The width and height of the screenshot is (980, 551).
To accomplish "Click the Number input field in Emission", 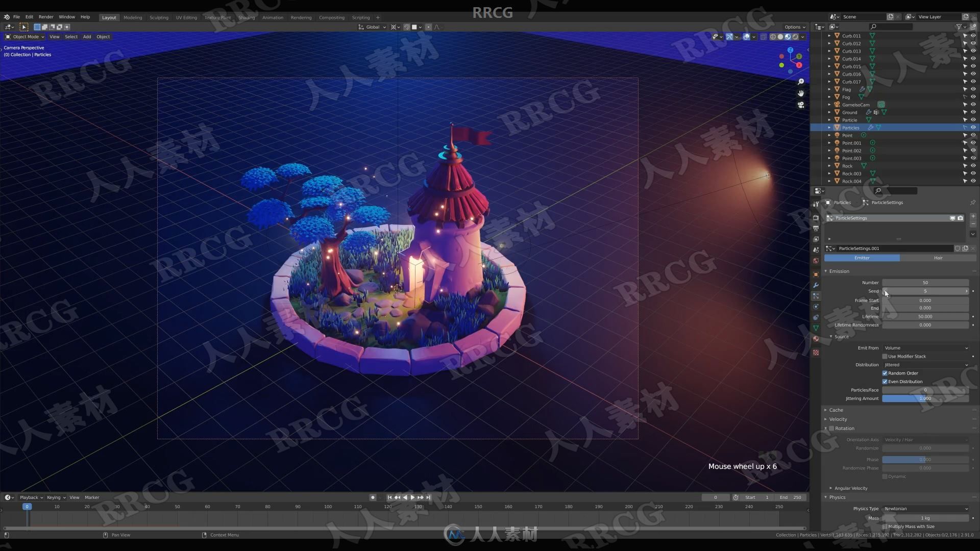I will [925, 283].
